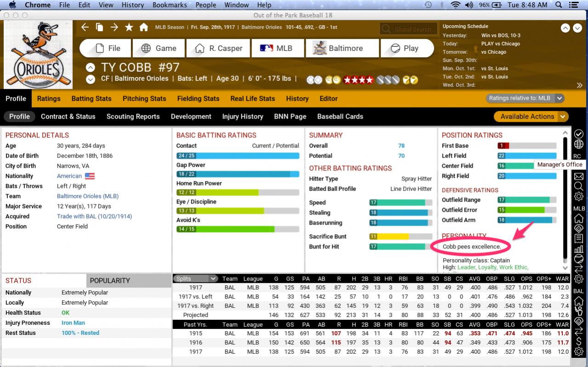
Task: Open the BNN Page subtab
Action: (x=290, y=117)
